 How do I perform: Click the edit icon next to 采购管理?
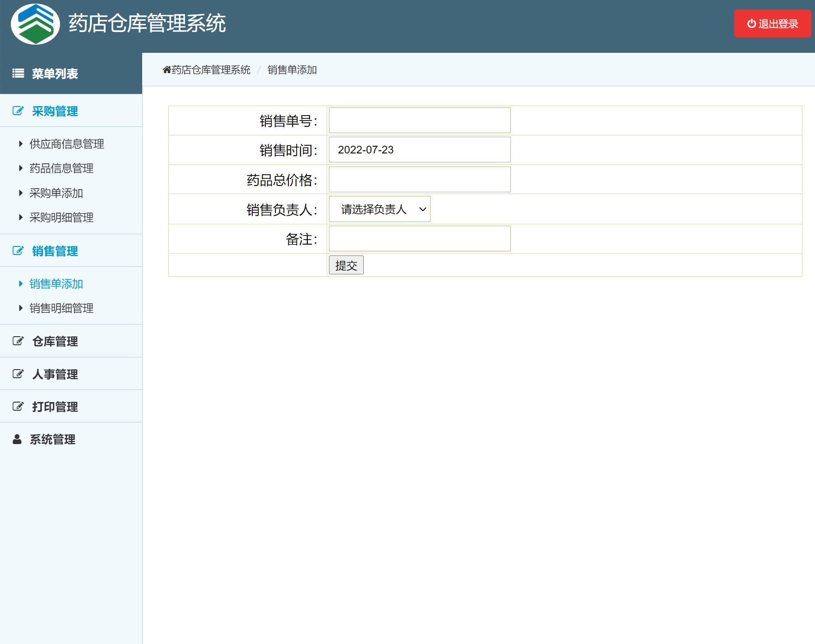coord(18,110)
